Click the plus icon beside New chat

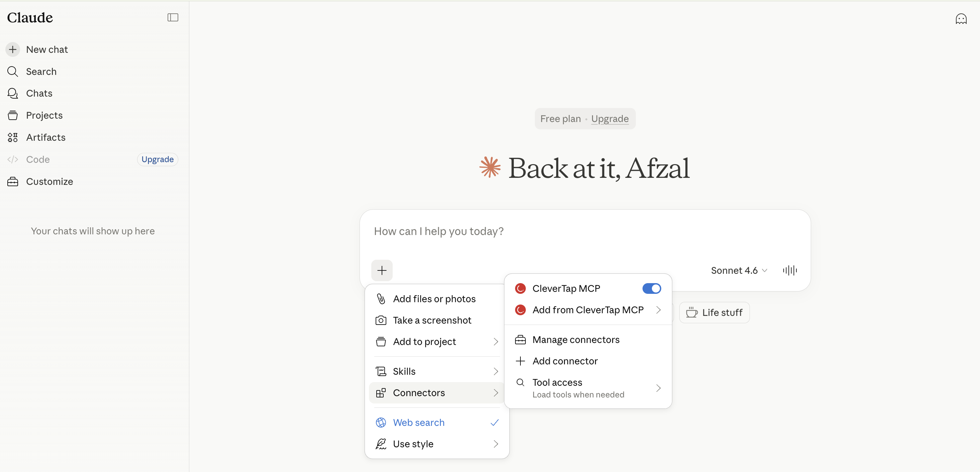click(13, 49)
